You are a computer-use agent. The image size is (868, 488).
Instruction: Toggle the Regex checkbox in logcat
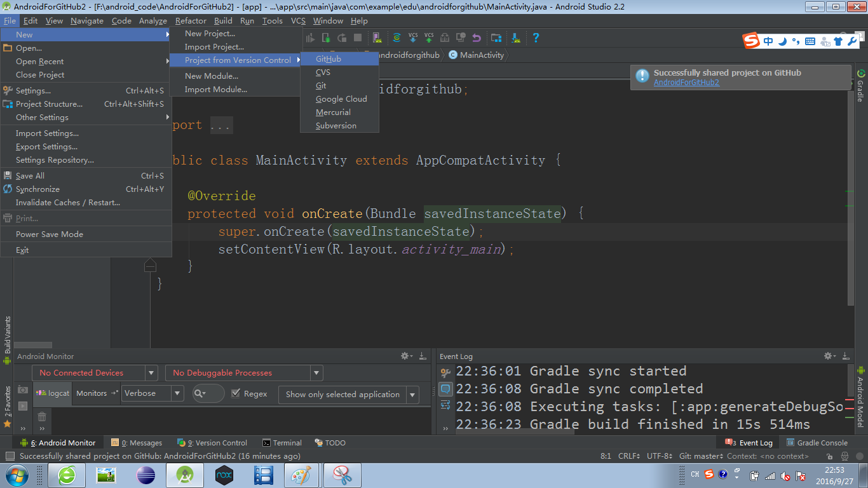coord(236,393)
